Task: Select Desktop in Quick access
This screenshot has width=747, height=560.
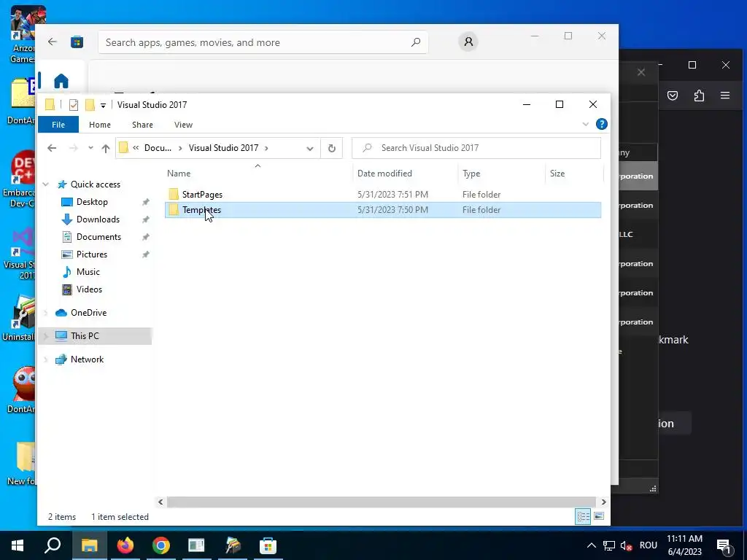Action: click(x=92, y=202)
